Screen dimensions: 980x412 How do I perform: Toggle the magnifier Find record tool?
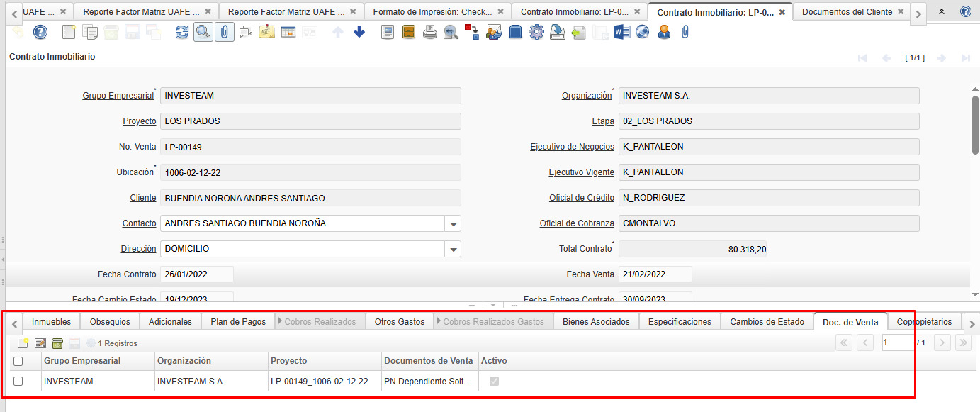(203, 32)
